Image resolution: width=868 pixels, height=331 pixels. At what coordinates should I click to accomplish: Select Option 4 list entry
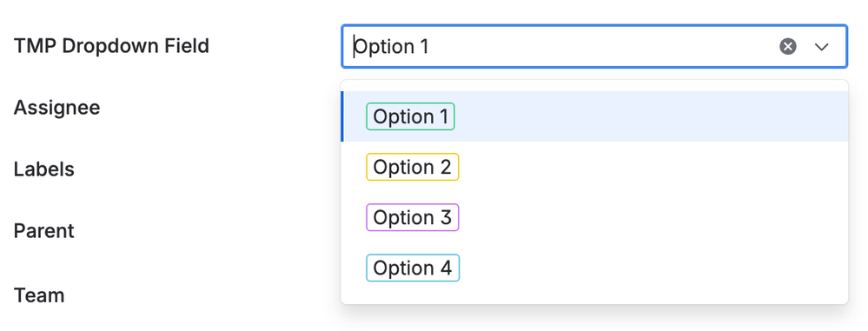(x=594, y=268)
